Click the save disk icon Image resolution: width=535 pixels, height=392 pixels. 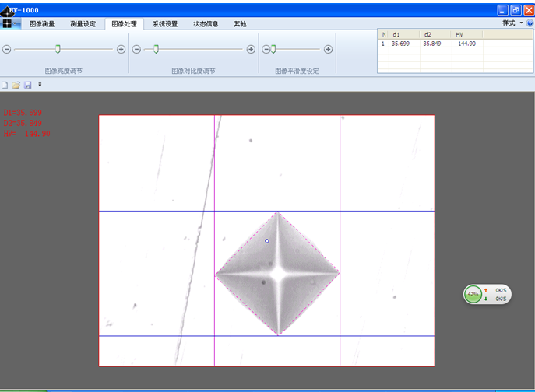point(27,84)
